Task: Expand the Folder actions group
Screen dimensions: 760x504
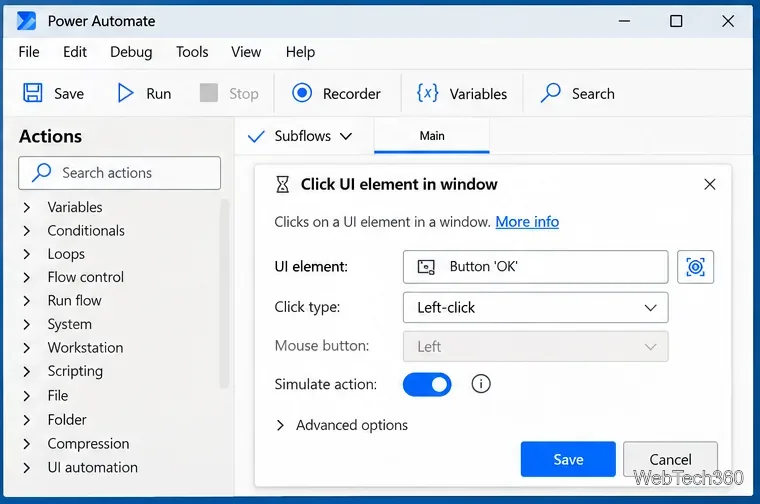Action: tap(27, 420)
